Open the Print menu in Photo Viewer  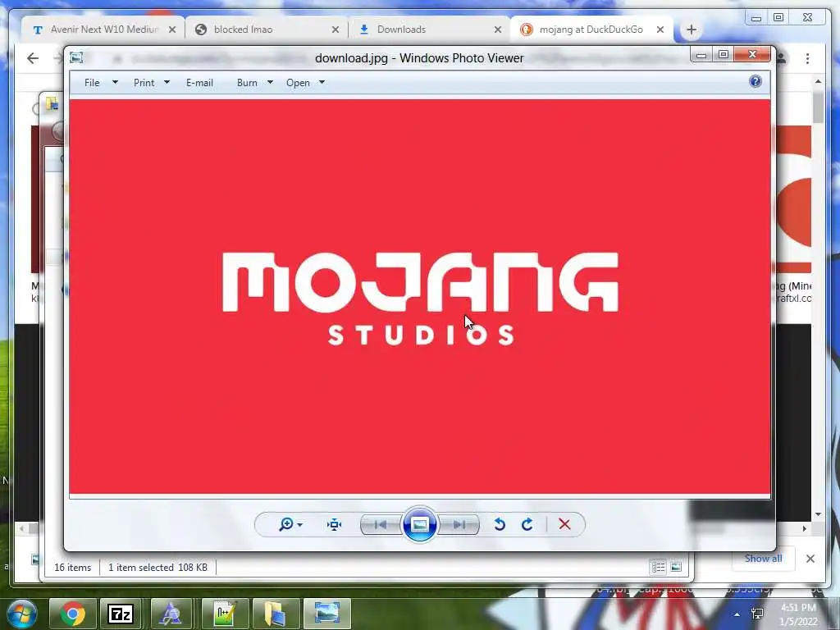tap(144, 83)
